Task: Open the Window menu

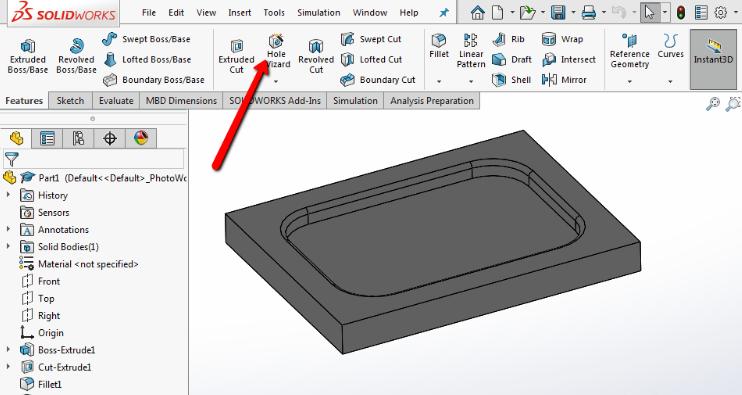Action: [370, 13]
